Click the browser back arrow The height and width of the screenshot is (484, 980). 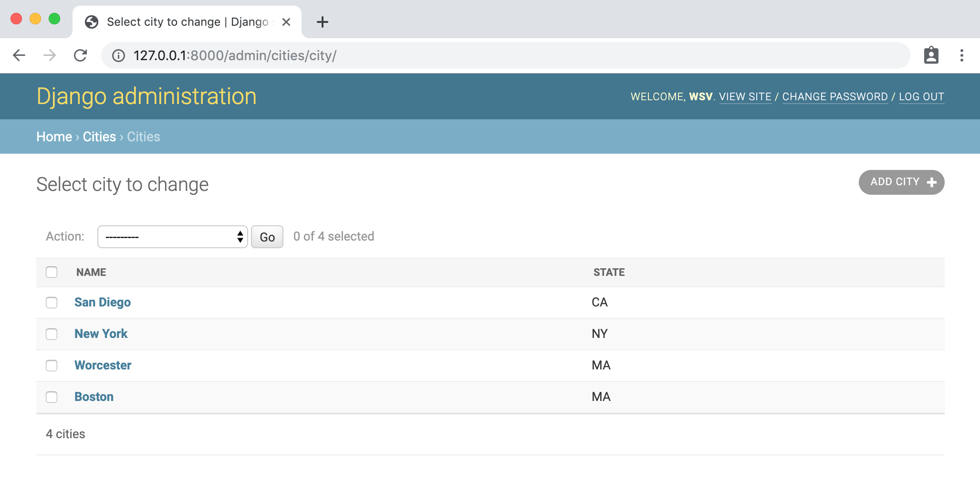[x=19, y=55]
